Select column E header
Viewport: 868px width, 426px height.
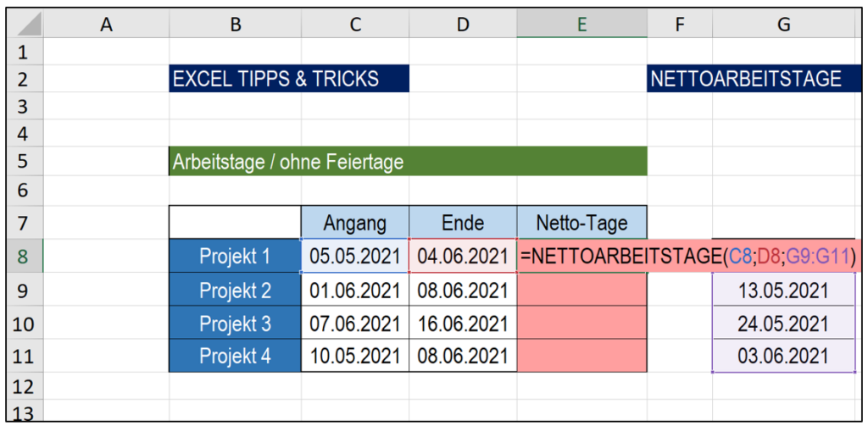581,26
